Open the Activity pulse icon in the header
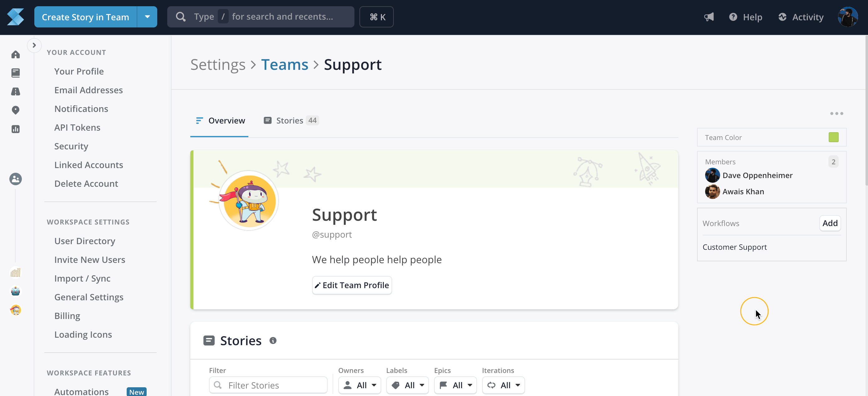The height and width of the screenshot is (396, 868). 783,17
